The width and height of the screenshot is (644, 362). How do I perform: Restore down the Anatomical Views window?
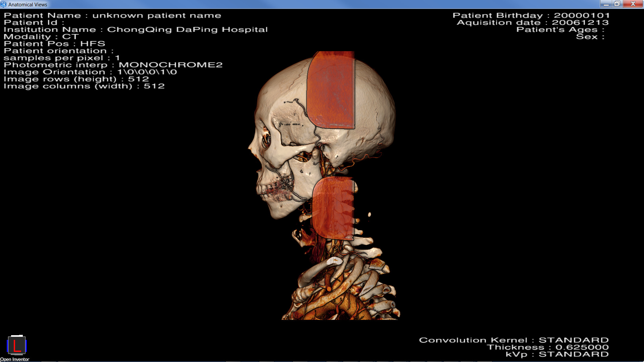pos(617,4)
